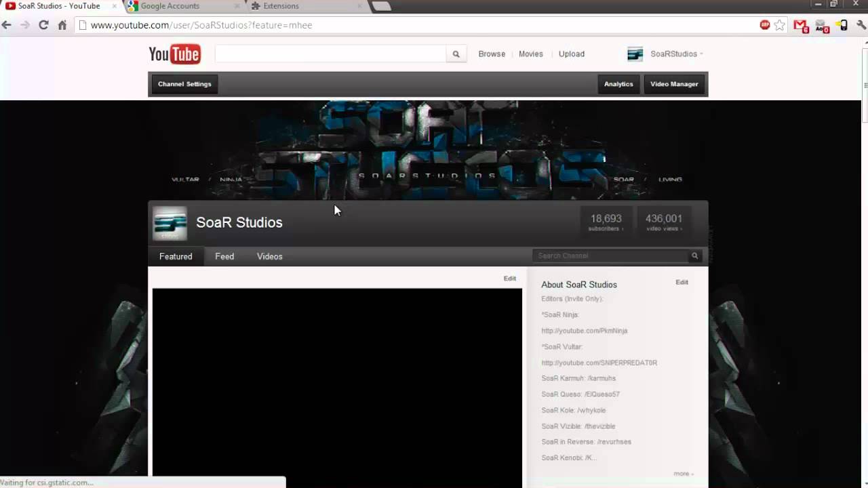868x488 pixels.
Task: Select the SoaR Studios - YouTube tab
Action: 58,6
